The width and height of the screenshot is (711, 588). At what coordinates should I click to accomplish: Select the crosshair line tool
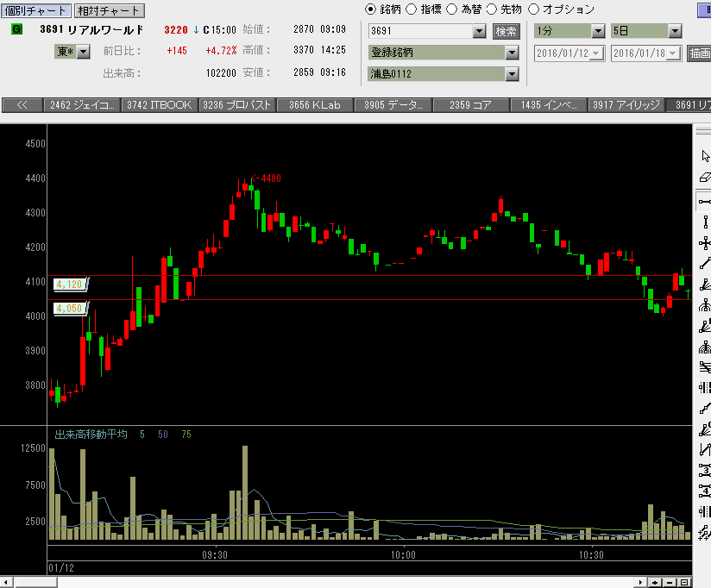tap(705, 243)
